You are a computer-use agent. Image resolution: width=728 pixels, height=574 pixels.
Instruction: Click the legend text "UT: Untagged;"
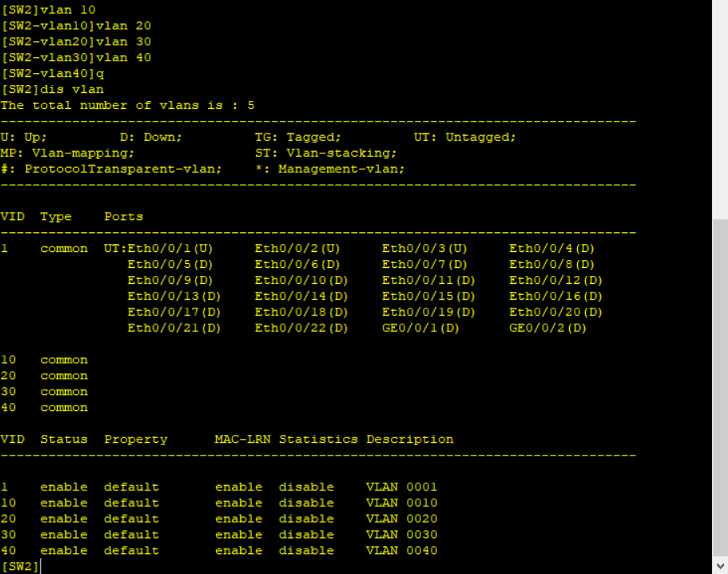[465, 137]
